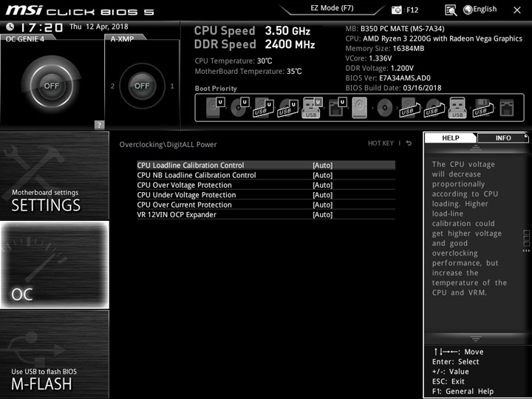The width and height of the screenshot is (532, 399).
Task: Click CPU Temperature 30℃ readout
Action: [x=233, y=61]
